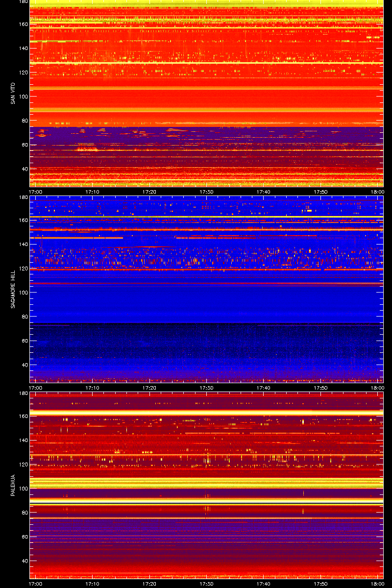This screenshot has height=588, width=392.
Task: Click 17:30 label below Sagamore Hill plot
Action: pos(206,388)
